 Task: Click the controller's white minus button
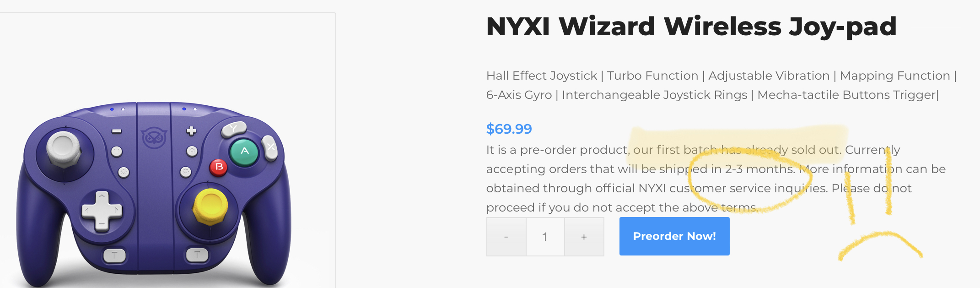click(x=117, y=131)
